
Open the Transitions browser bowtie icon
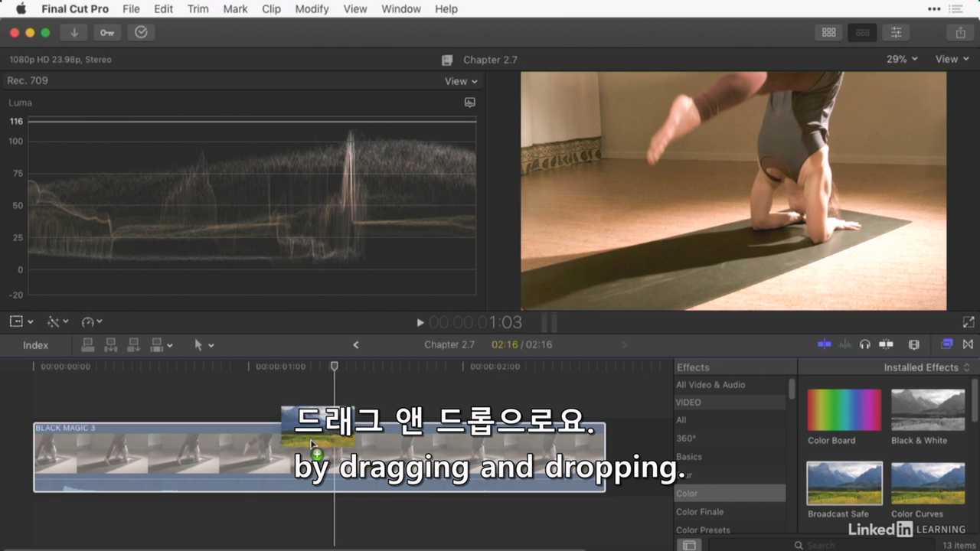click(x=968, y=344)
